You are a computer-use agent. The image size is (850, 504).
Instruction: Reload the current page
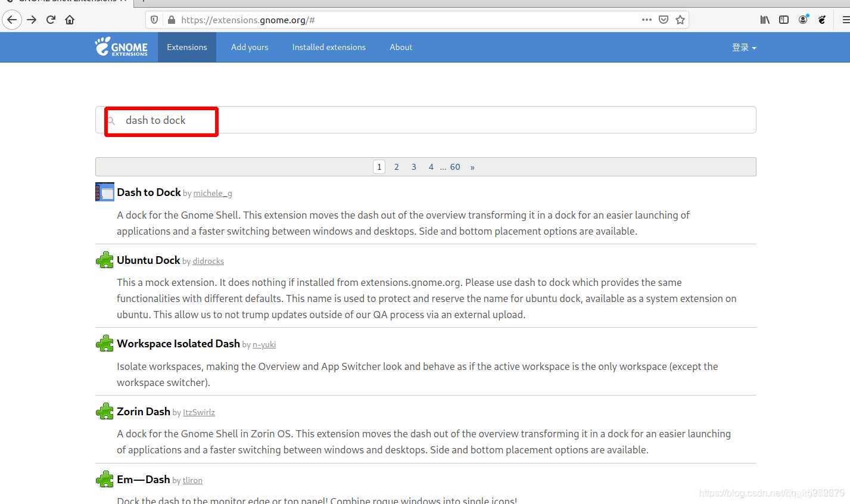51,20
